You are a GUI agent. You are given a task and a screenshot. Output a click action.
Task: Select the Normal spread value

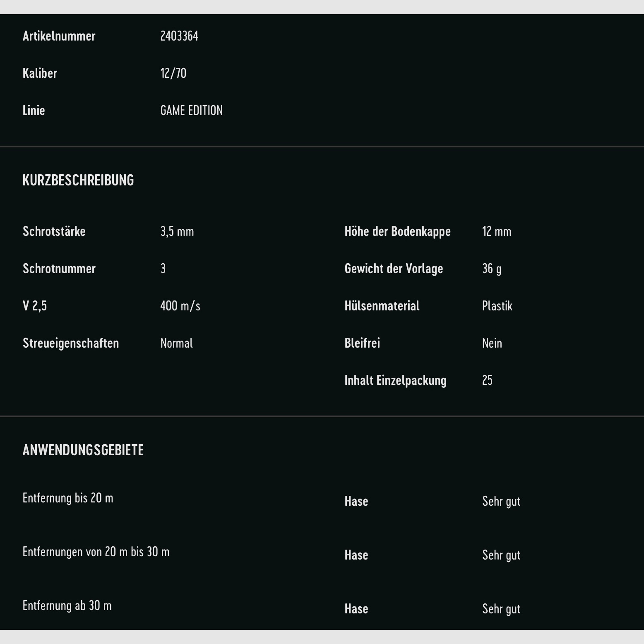pos(176,343)
